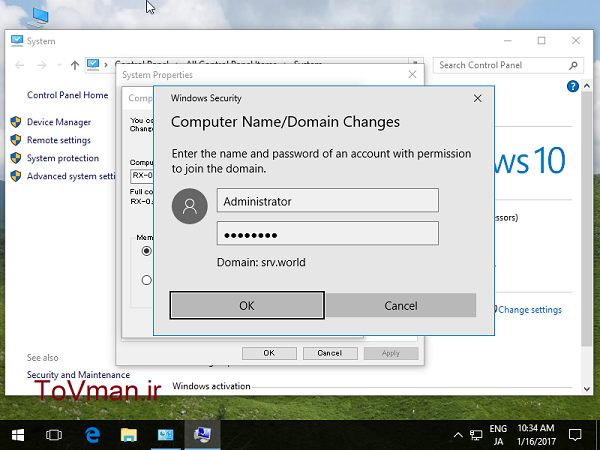Click Cancel button in System Properties
Screen dimensions: 600x450
tap(330, 353)
